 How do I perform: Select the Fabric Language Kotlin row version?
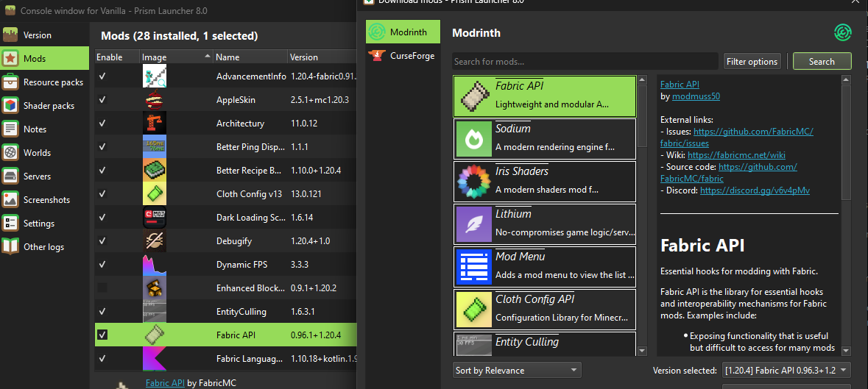pyautogui.click(x=323, y=358)
